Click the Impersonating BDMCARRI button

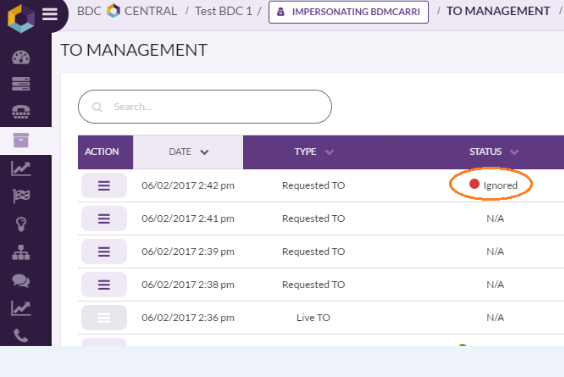pyautogui.click(x=348, y=12)
